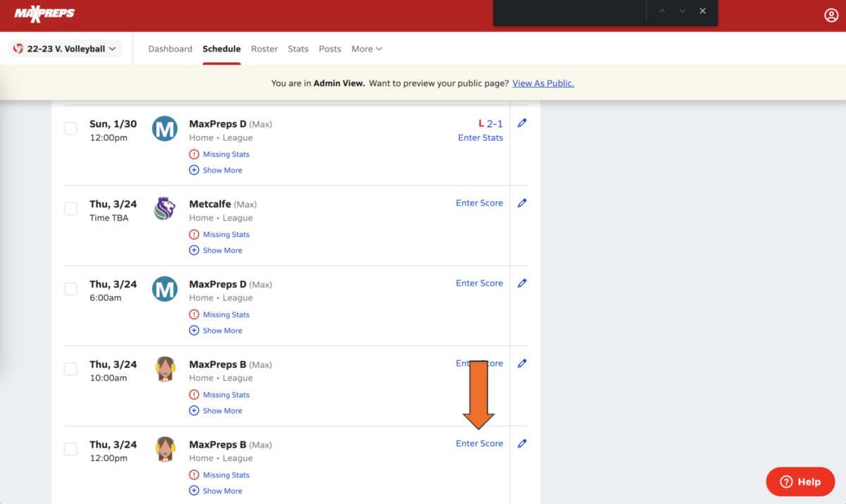
Task: Edit the Metcalfe game with pencil icon
Action: (x=522, y=203)
